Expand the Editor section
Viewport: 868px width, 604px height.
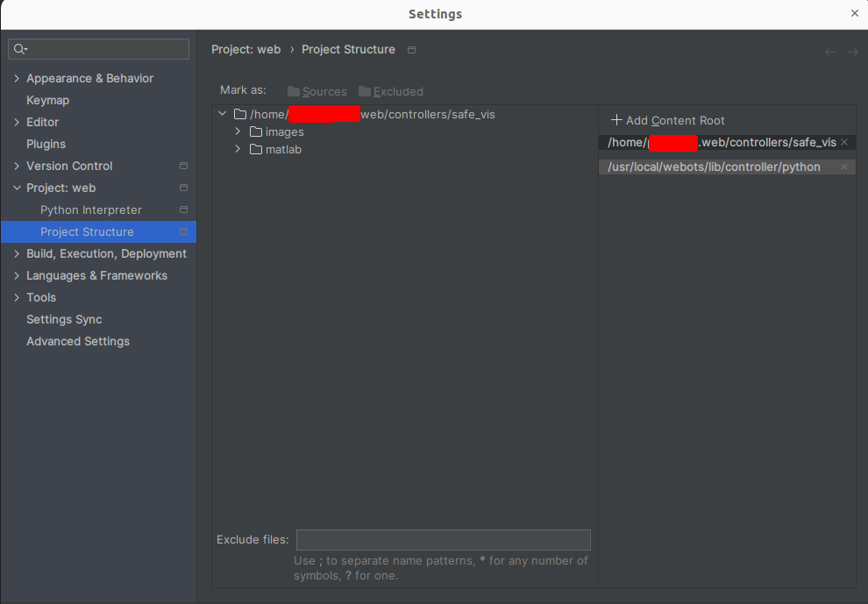coord(17,122)
